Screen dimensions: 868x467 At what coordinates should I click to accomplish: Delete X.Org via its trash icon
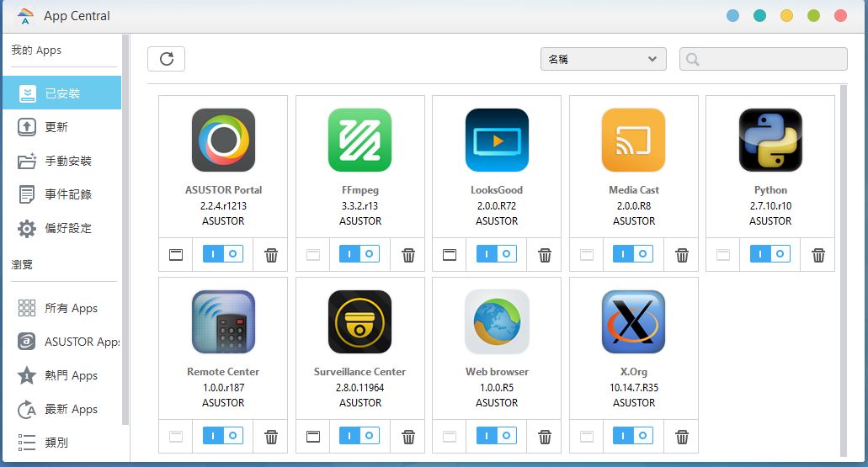tap(682, 437)
